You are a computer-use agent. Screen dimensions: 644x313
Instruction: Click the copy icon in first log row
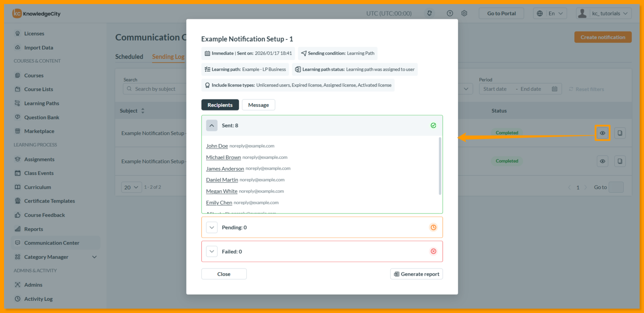pyautogui.click(x=620, y=133)
